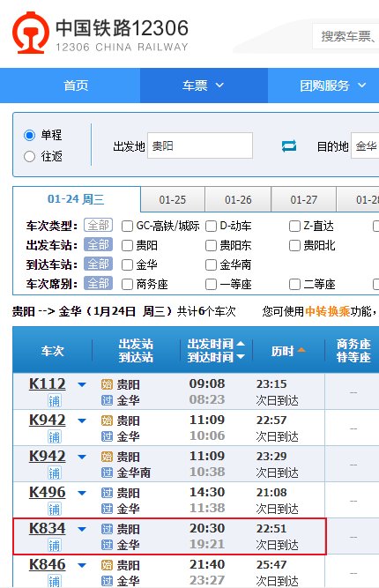379x588 pixels.
Task: Click the 过 pass-through icon for K112 金华
Action: (x=107, y=400)
